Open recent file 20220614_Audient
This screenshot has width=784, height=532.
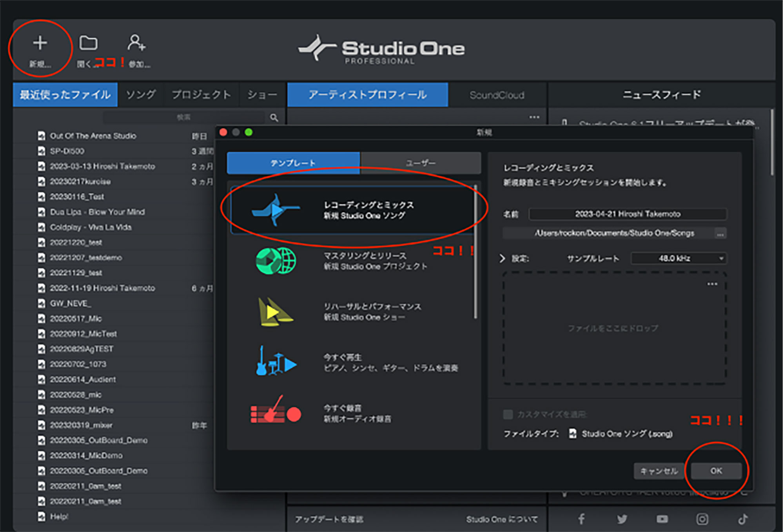(x=83, y=380)
